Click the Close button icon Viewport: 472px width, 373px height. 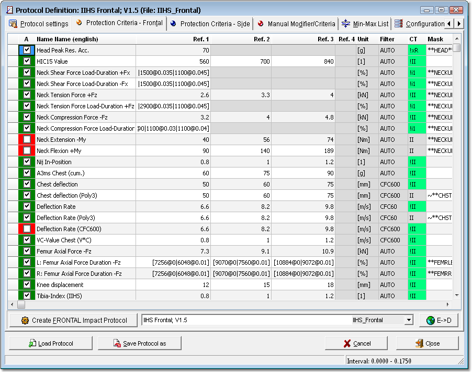tap(419, 344)
